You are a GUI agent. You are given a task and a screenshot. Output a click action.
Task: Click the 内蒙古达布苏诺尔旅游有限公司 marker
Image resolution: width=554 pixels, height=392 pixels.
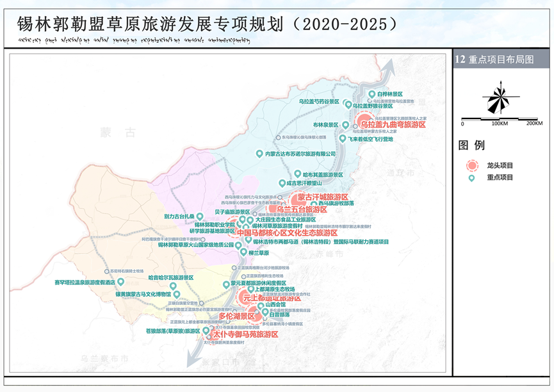[x=259, y=153]
